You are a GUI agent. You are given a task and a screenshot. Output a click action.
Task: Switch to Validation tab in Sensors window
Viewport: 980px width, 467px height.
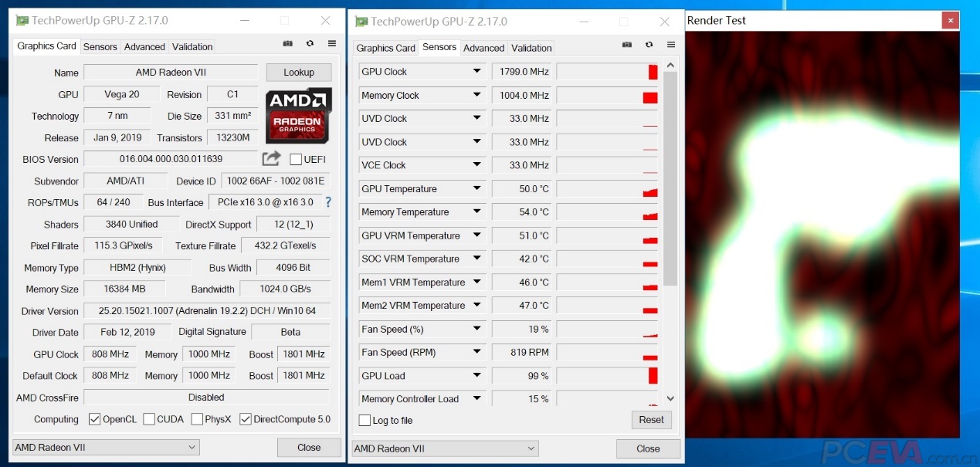point(531,48)
